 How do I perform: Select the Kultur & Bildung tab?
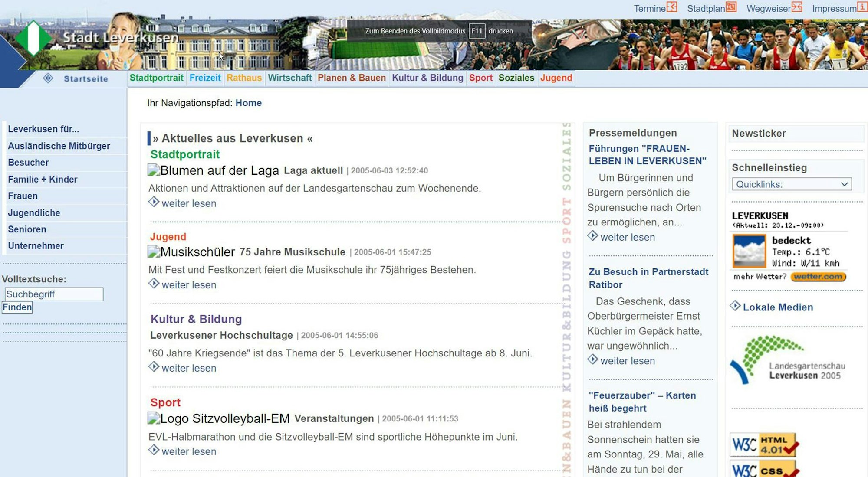[x=427, y=78]
